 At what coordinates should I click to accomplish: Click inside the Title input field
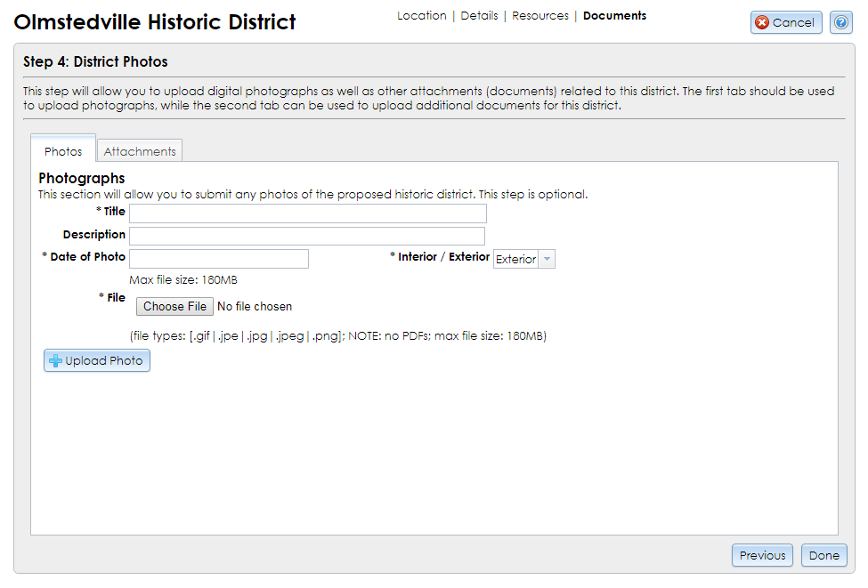tap(307, 213)
